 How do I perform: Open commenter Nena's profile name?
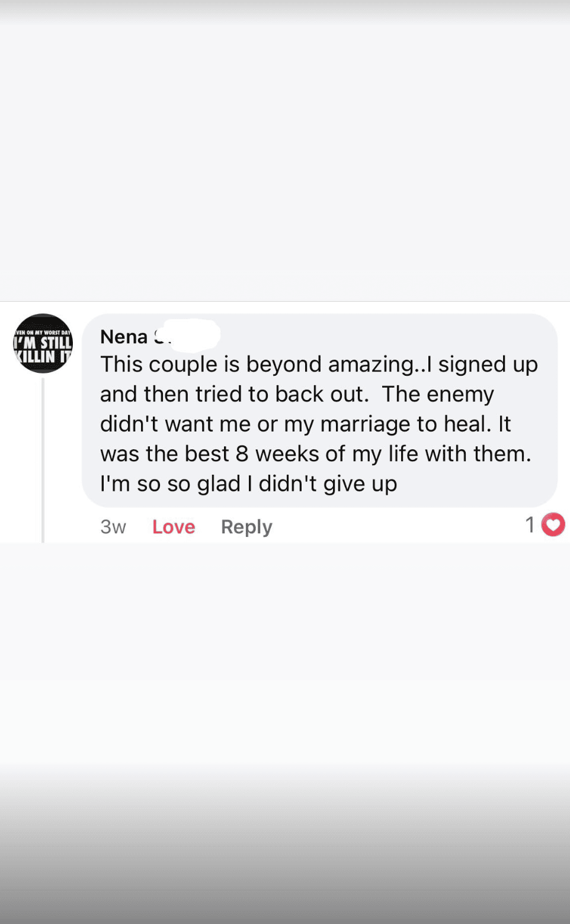[x=124, y=337]
